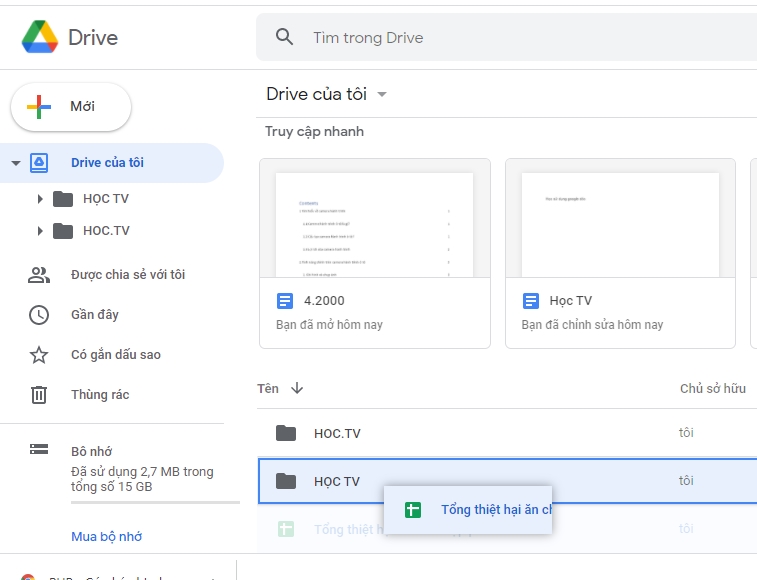757x580 pixels.
Task: Click 'Bạn đã mở hôm nay' text
Action: click(x=329, y=325)
